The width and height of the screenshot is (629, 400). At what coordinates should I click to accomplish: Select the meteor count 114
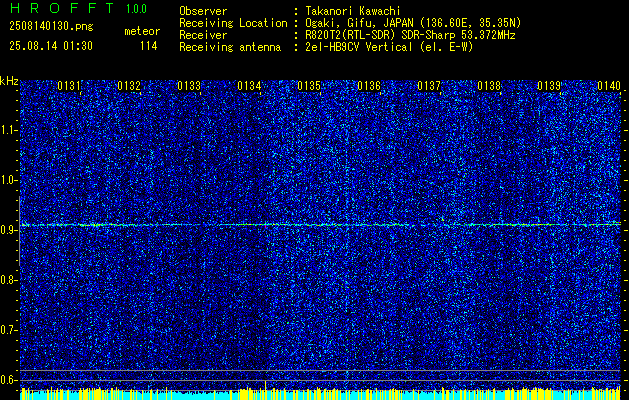click(148, 46)
